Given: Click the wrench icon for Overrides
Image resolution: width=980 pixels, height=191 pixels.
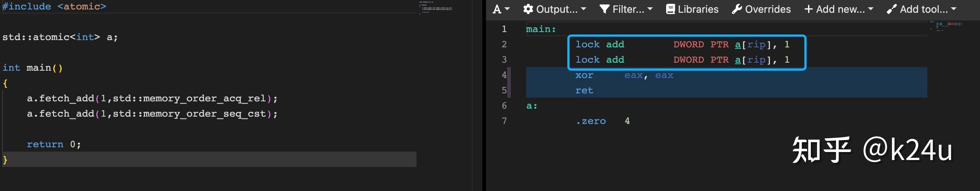Looking at the screenshot, I should coord(737,9).
